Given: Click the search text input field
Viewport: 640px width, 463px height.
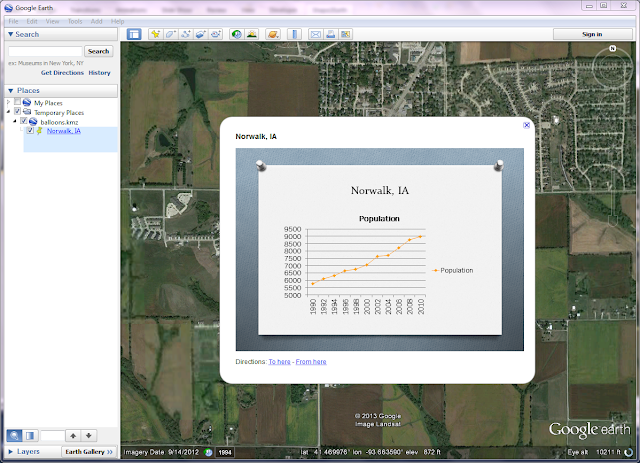Looking at the screenshot, I should point(45,51).
